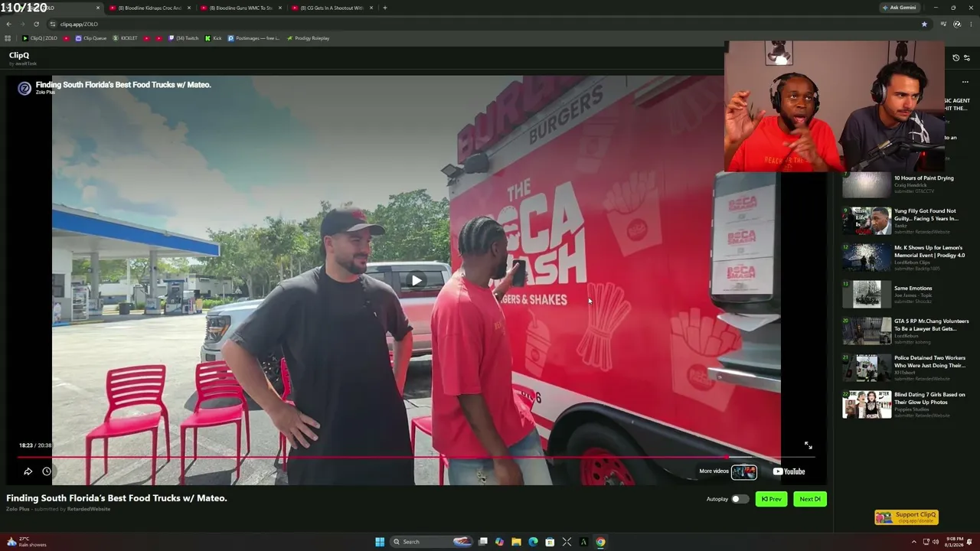Show hidden system tray icons chevron
980x551 pixels.
[x=913, y=542]
